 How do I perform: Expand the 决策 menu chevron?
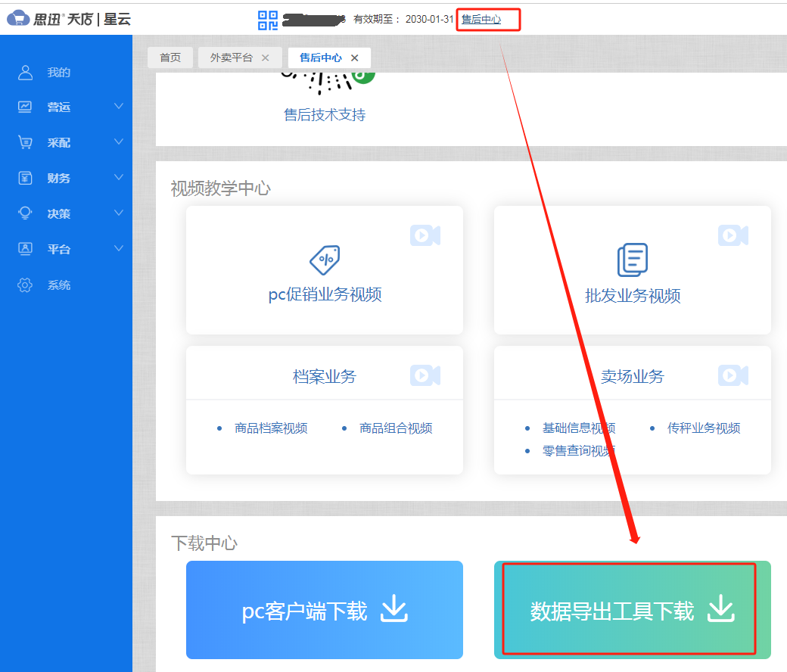[119, 213]
